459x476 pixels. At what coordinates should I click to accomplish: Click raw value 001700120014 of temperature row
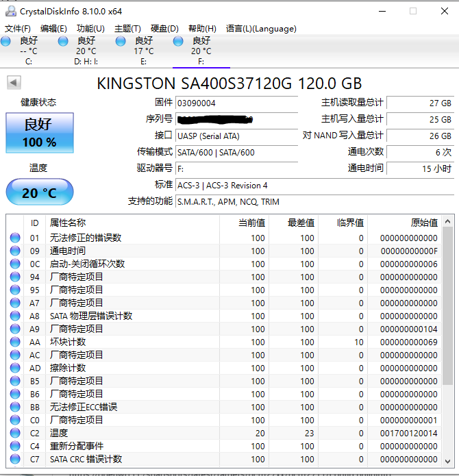click(x=408, y=434)
